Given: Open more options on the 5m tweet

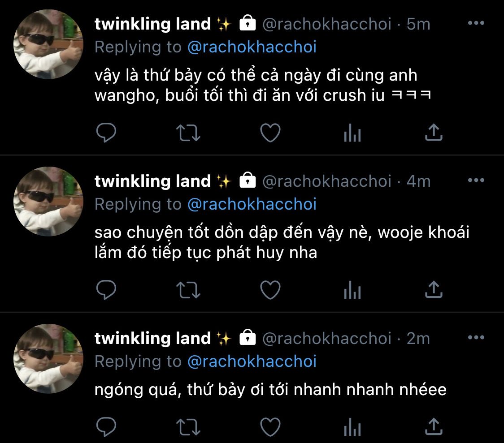Looking at the screenshot, I should 476,23.
